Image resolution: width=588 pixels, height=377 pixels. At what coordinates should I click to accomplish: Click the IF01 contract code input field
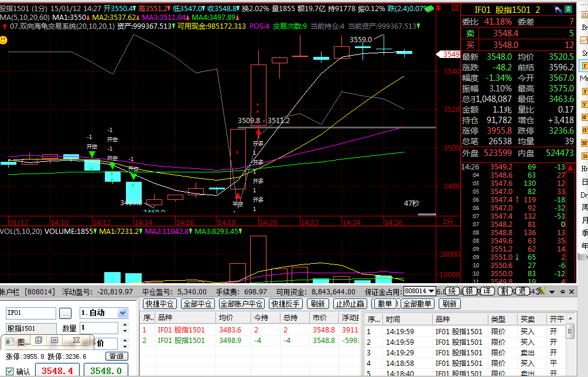(30, 314)
